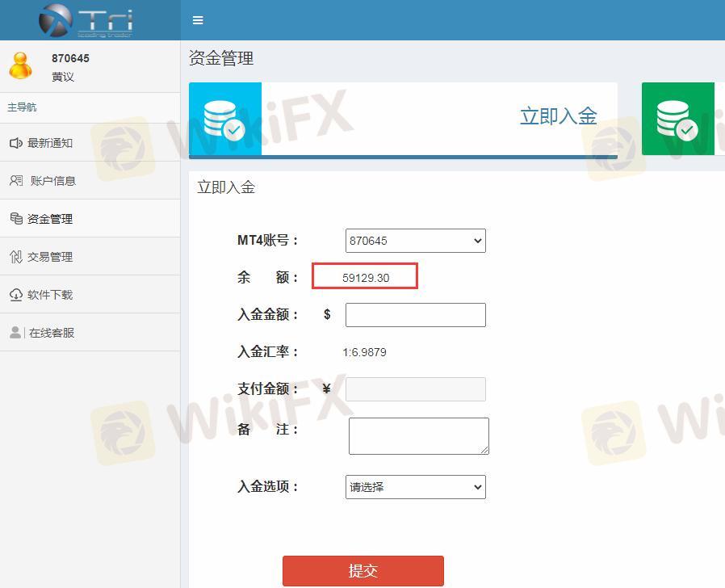Open 在线客服 in the sidebar
The image size is (725, 588).
[90, 333]
